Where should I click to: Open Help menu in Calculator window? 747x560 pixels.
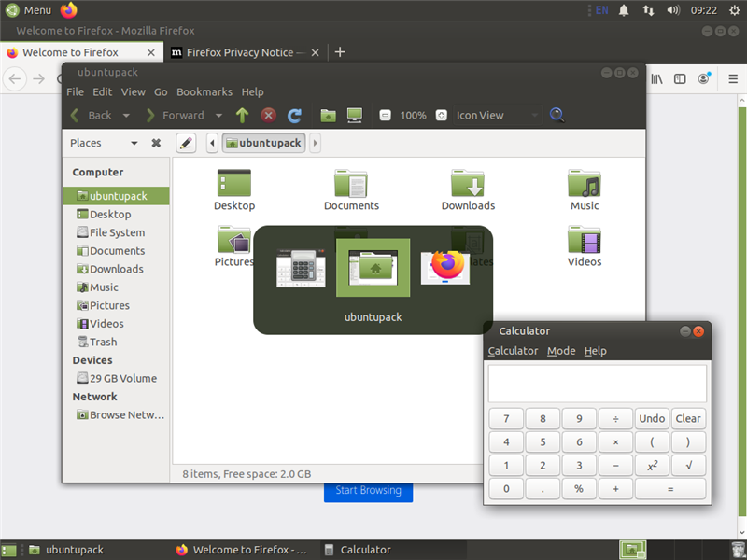596,351
